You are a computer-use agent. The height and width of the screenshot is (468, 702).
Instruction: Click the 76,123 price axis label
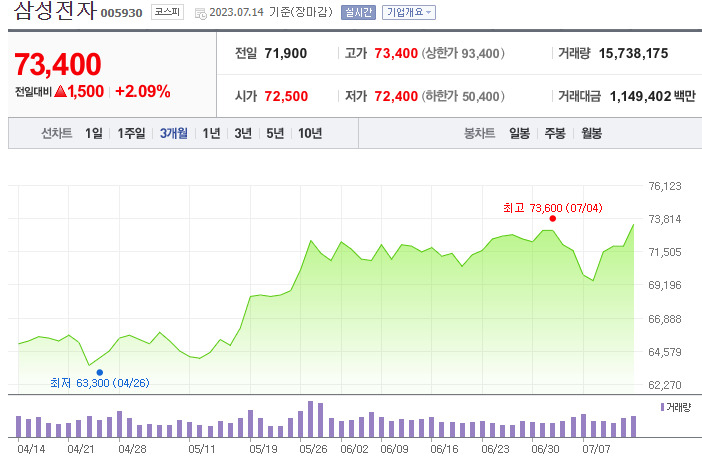[x=665, y=186]
